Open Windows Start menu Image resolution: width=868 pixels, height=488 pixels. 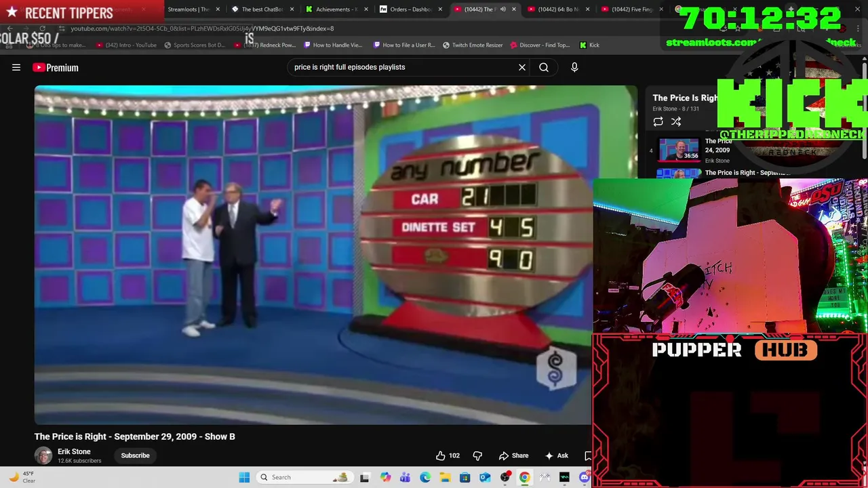pyautogui.click(x=244, y=477)
